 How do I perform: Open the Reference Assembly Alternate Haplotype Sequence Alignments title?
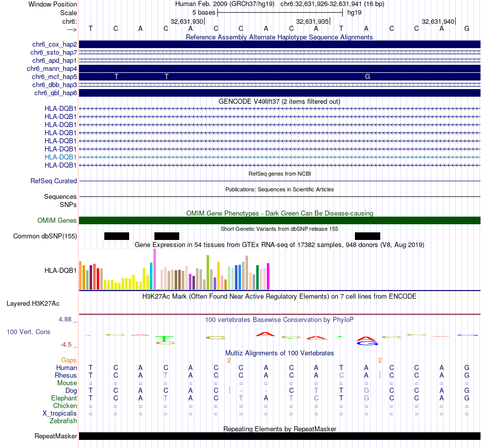[279, 37]
